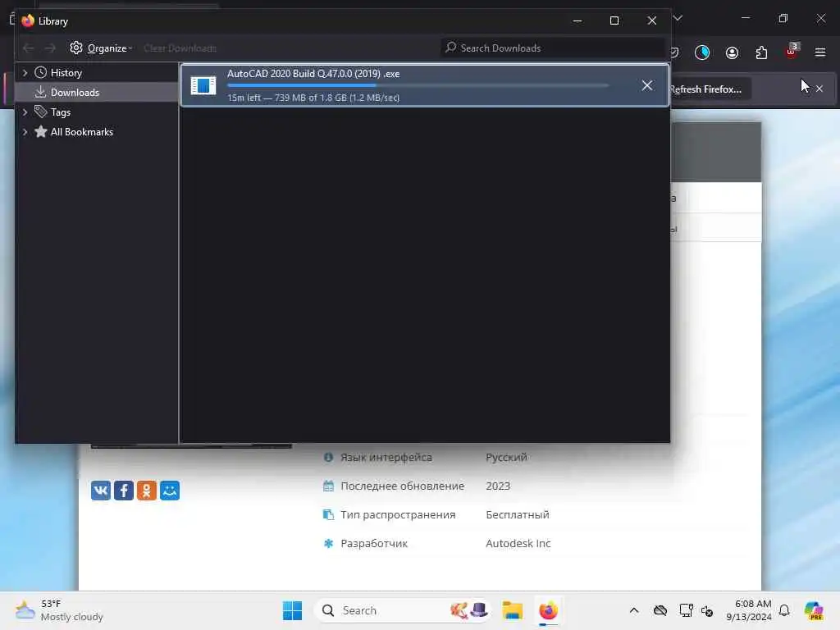Click the Downloads arrow icon in sidebar
Screen dimensions: 840x630
tap(40, 92)
